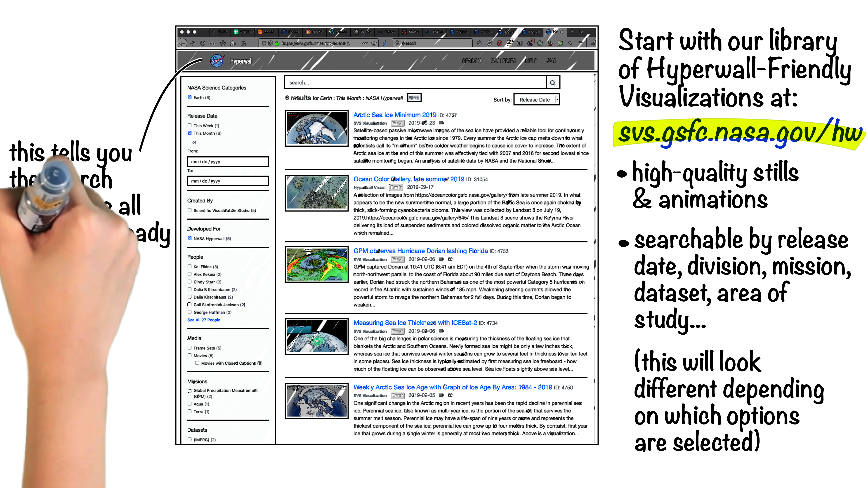
Task: Uncheck the Earth (6) category checkbox
Action: [189, 97]
